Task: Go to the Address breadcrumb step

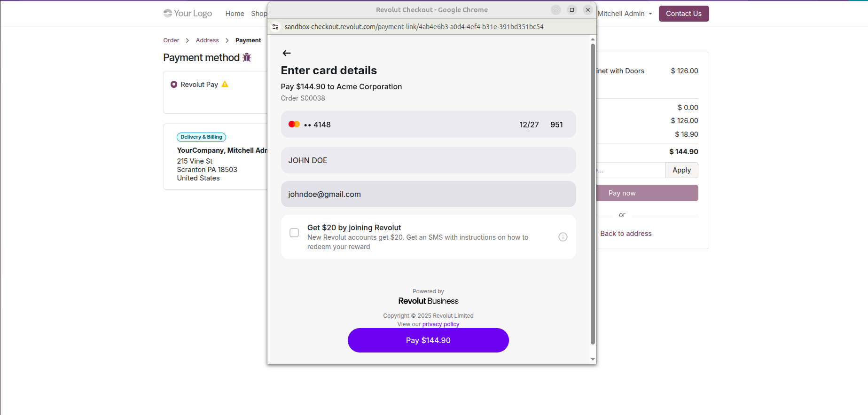Action: 207,40
